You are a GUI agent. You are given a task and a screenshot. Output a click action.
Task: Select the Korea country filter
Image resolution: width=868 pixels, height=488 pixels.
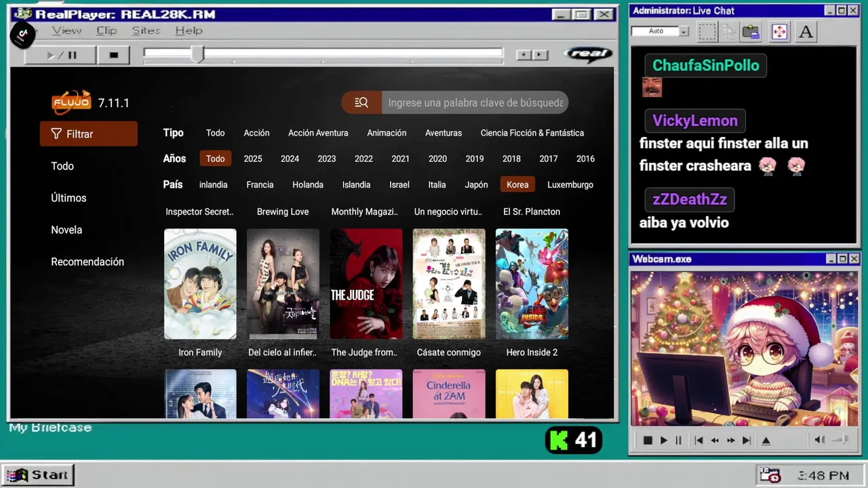517,184
